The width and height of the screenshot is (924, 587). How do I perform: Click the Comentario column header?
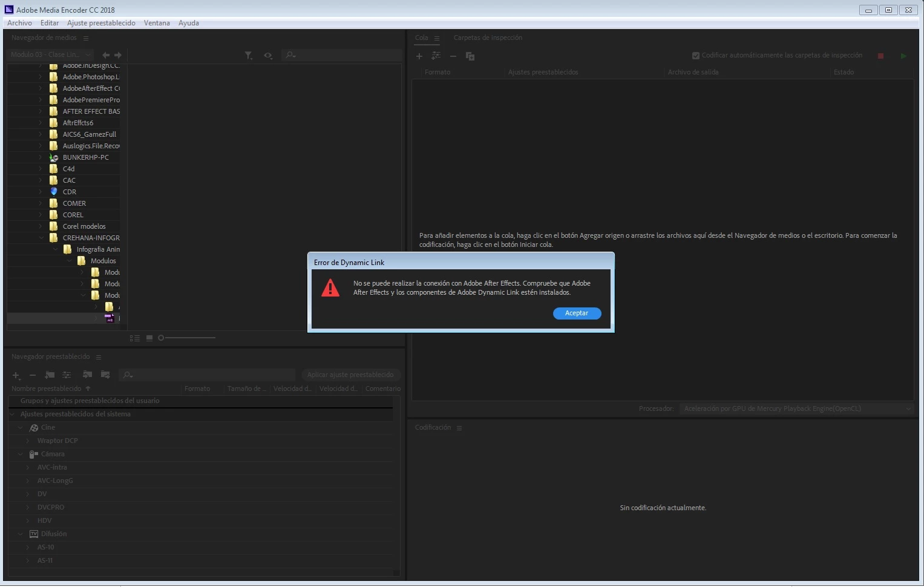click(383, 389)
